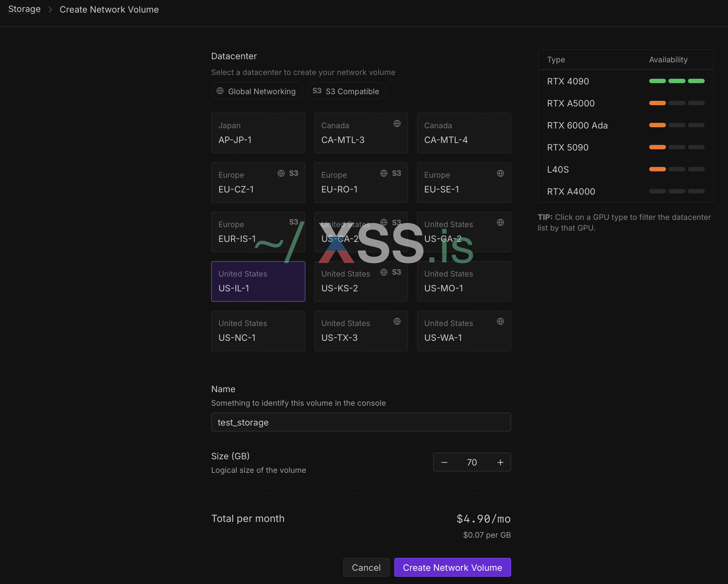Click globe icon on US-WA-1 card
Viewport: 728px width, 584px height.
tap(500, 321)
